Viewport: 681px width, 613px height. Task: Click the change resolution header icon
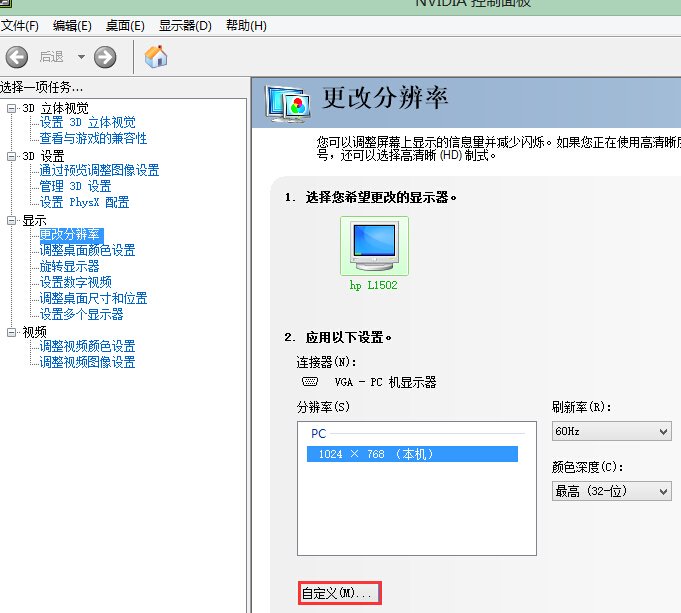288,103
